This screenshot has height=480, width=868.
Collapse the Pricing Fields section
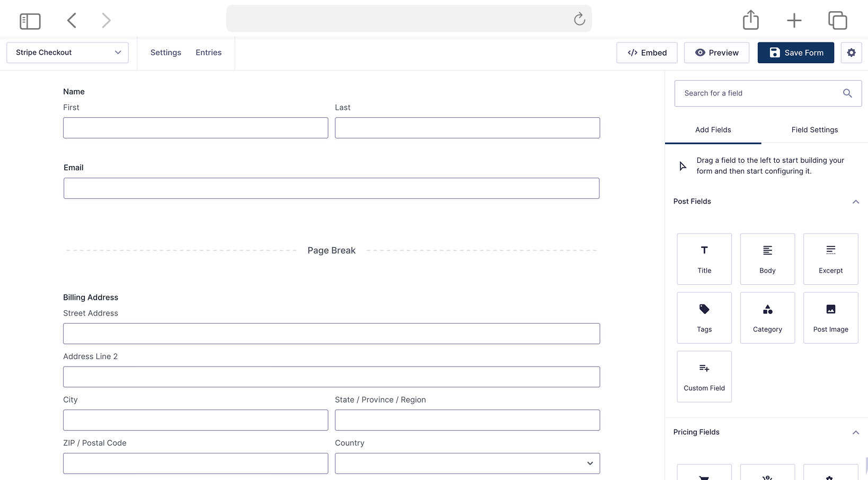pyautogui.click(x=855, y=432)
